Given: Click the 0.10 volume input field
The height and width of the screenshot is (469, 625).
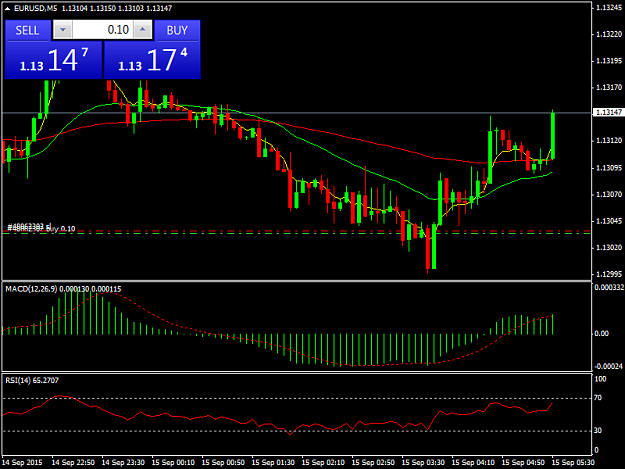Looking at the screenshot, I should [103, 30].
